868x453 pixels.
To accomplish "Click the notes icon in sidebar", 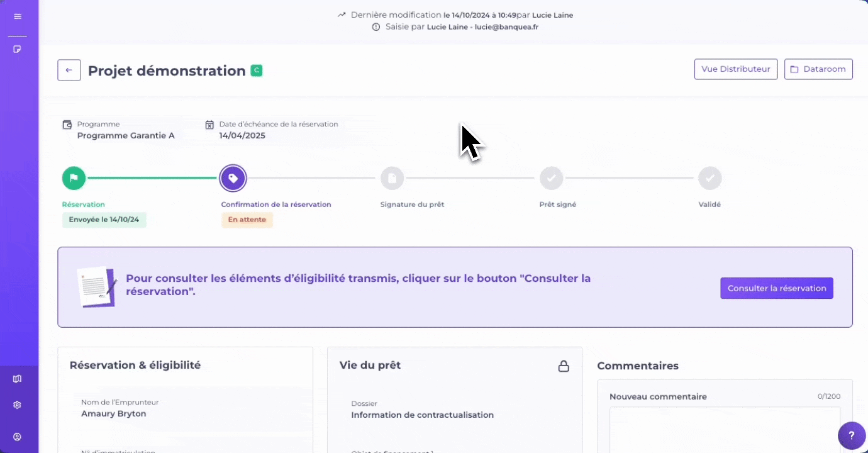I will coord(17,49).
